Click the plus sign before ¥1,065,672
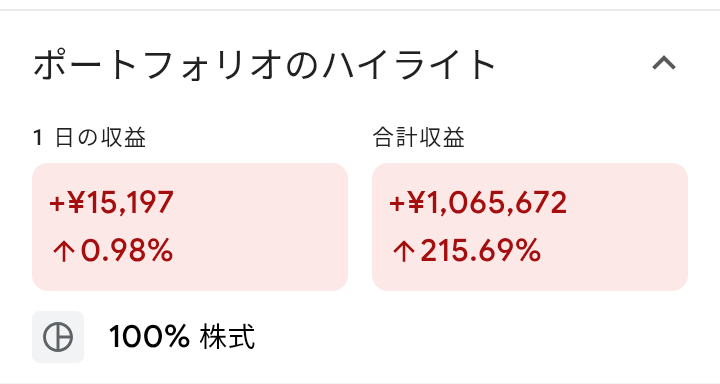Image resolution: width=720 pixels, height=384 pixels. [x=397, y=203]
